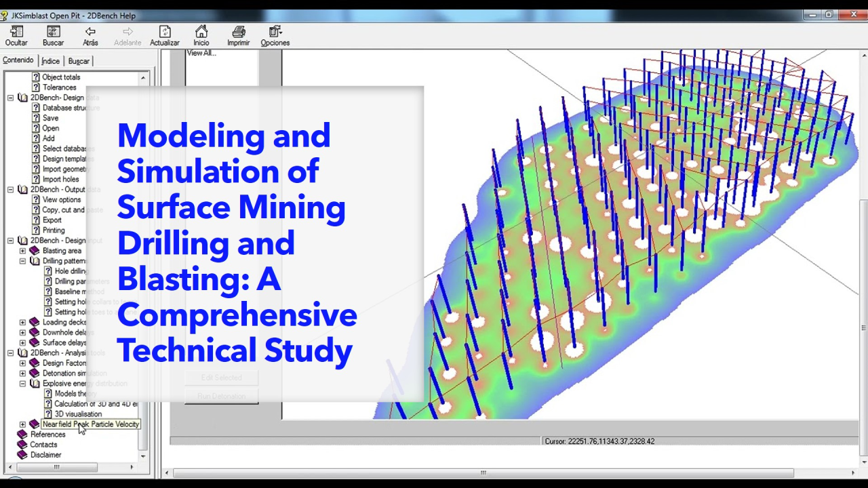Viewport: 868px width, 488px height.
Task: Click the help page horizontal scrollbar thumb
Action: tap(483, 473)
